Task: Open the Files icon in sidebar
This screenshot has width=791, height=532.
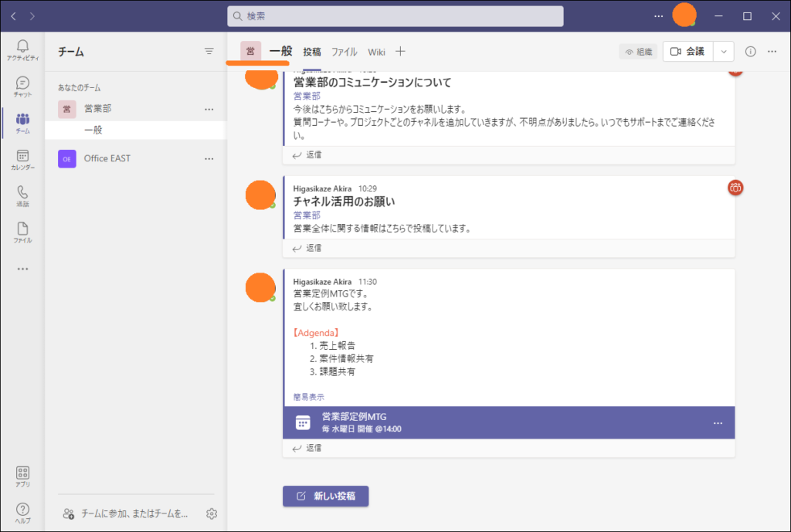Action: tap(22, 233)
